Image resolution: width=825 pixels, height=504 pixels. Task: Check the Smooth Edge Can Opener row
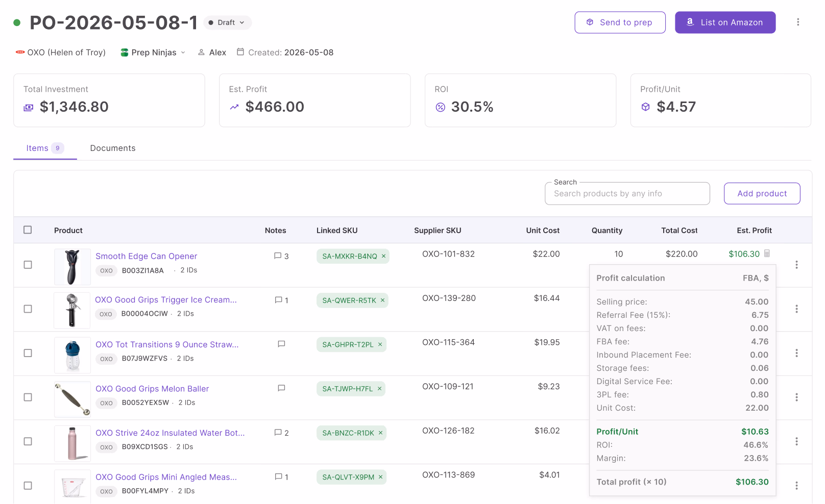coord(28,265)
